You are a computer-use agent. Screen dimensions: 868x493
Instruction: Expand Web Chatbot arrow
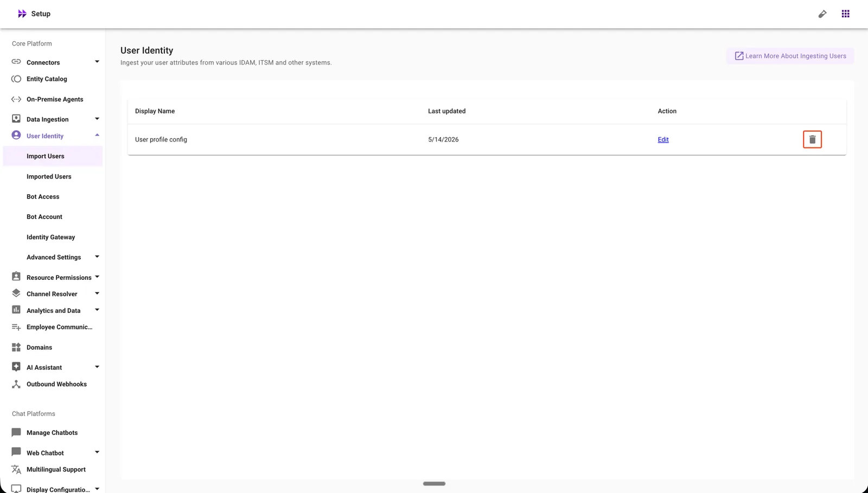(97, 452)
